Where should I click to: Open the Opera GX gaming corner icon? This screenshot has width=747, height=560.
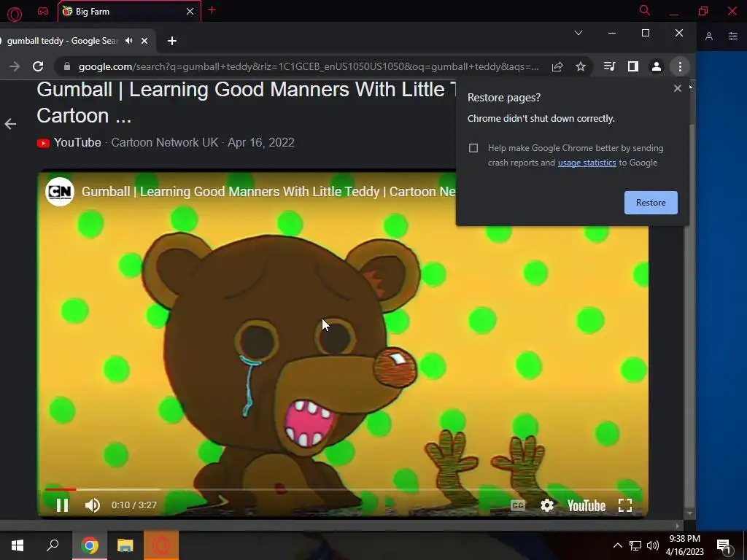coord(43,11)
